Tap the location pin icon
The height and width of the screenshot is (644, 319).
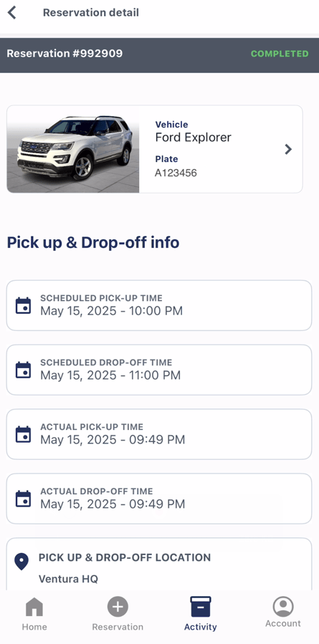click(x=22, y=562)
